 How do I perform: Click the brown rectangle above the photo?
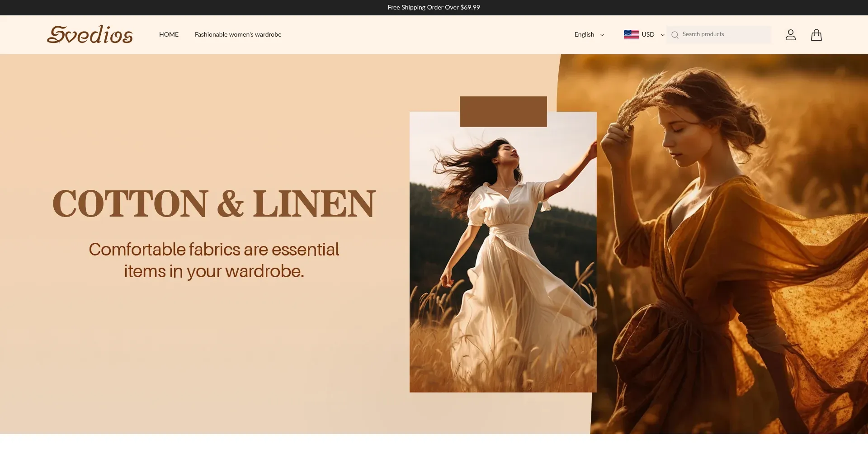pos(503,111)
